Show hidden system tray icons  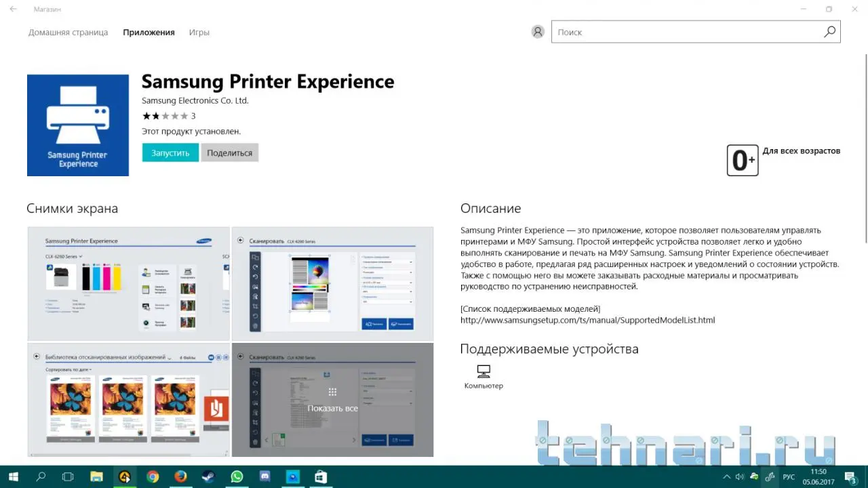(x=727, y=476)
